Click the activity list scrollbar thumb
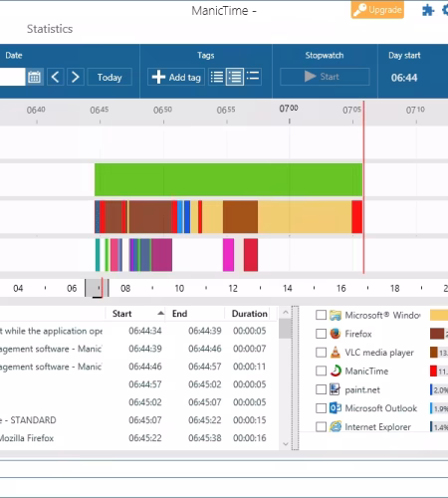 [285, 329]
